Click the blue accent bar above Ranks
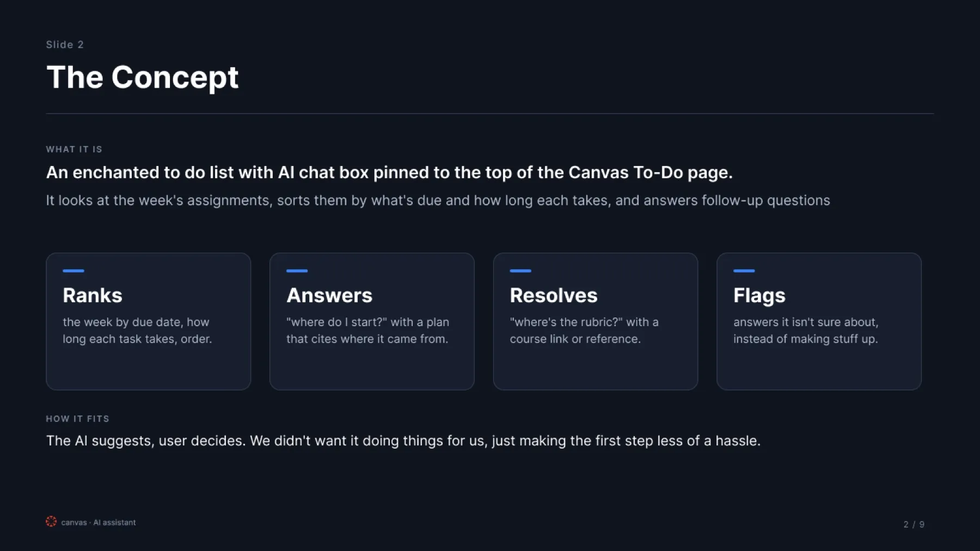The height and width of the screenshot is (551, 980). pos(73,271)
